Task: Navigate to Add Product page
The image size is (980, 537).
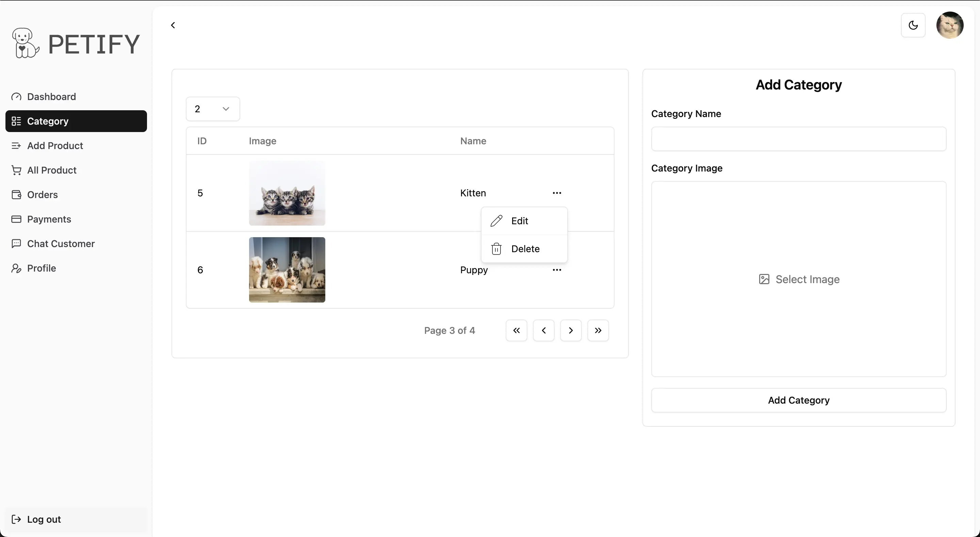Action: coord(55,146)
